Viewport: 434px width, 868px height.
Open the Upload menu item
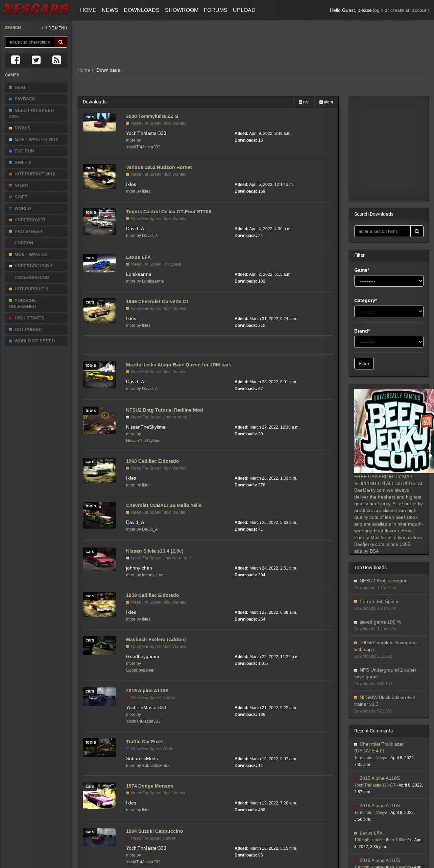(x=244, y=10)
